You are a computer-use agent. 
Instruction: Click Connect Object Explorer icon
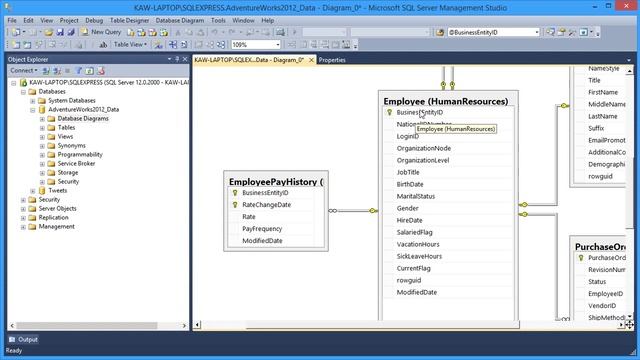(x=46, y=71)
